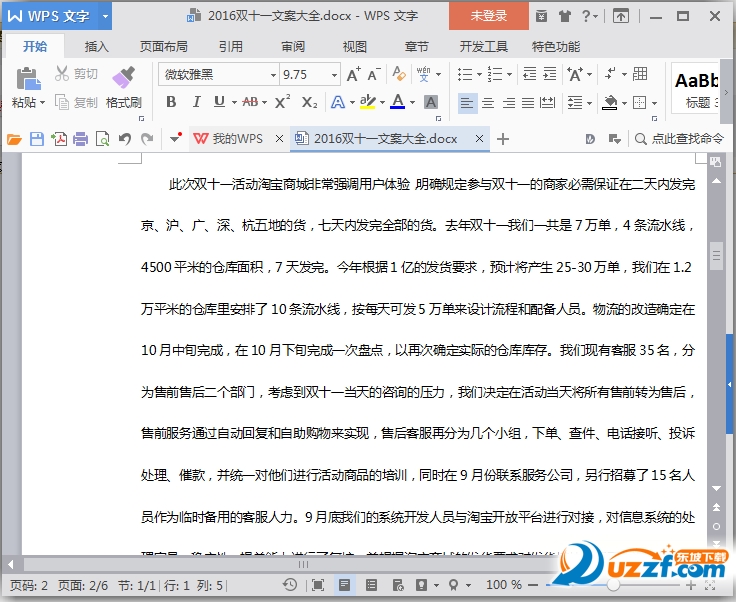This screenshot has height=602, width=736.
Task: Increase font size with A+ icon
Action: pos(353,74)
